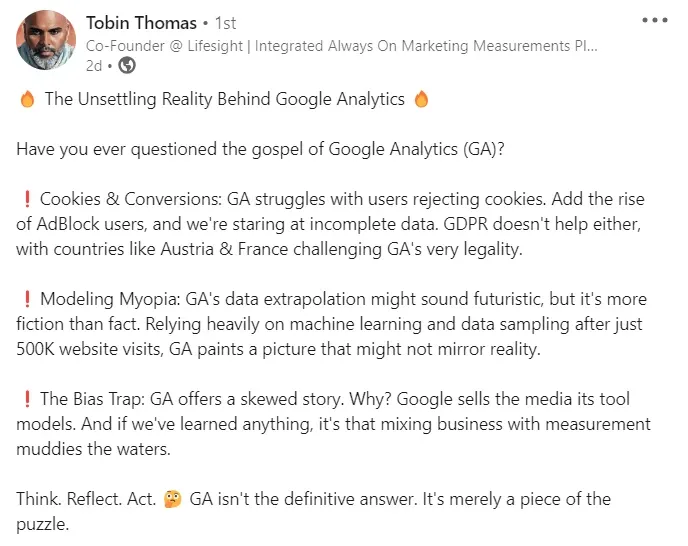Click the fire emoji after Google Analytics title
This screenshot has height=546, width=688.
pyautogui.click(x=421, y=99)
